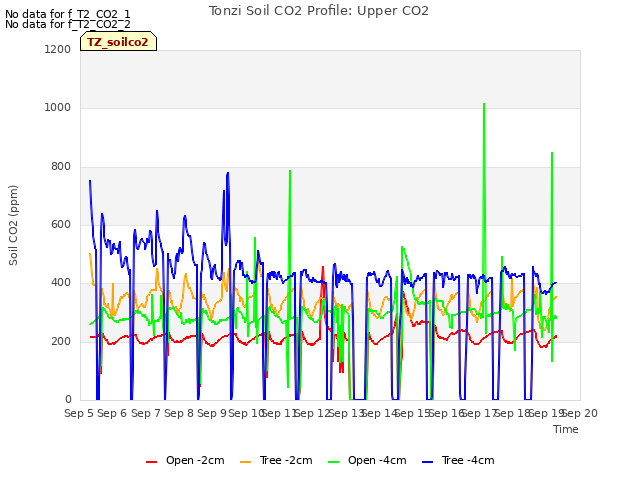The image size is (640, 480).
Task: Click the 'No data for f_T2_CO2_2' message
Action: pos(68,24)
